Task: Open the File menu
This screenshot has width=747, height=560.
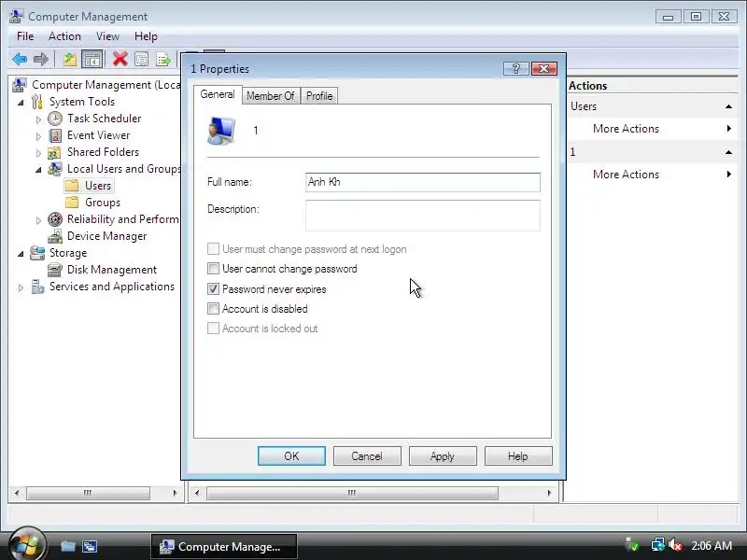Action: [x=25, y=36]
